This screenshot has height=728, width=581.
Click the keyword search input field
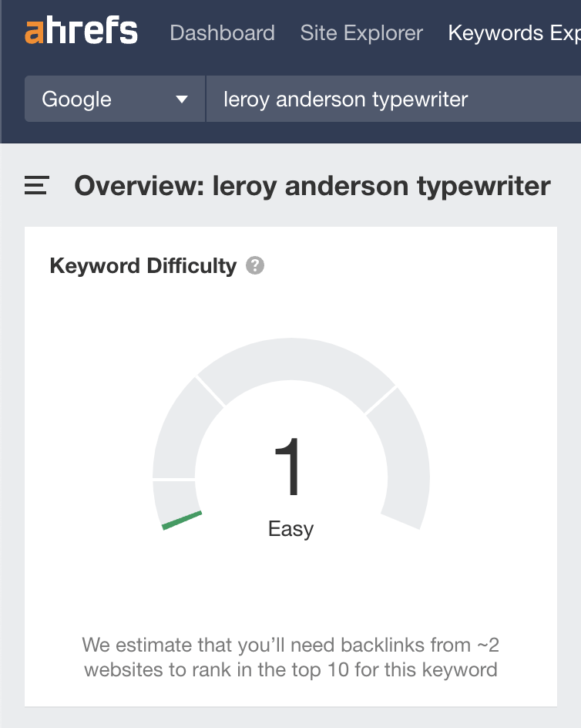click(x=394, y=99)
